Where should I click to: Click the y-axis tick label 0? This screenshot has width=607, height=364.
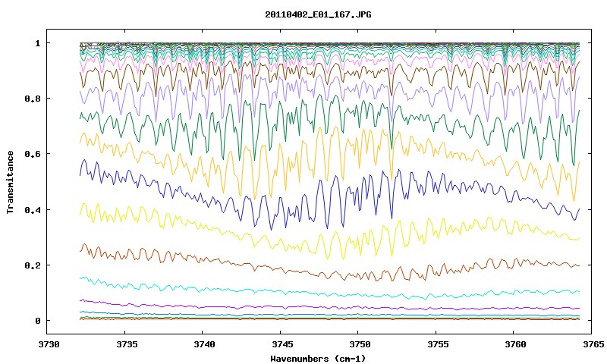coord(37,321)
